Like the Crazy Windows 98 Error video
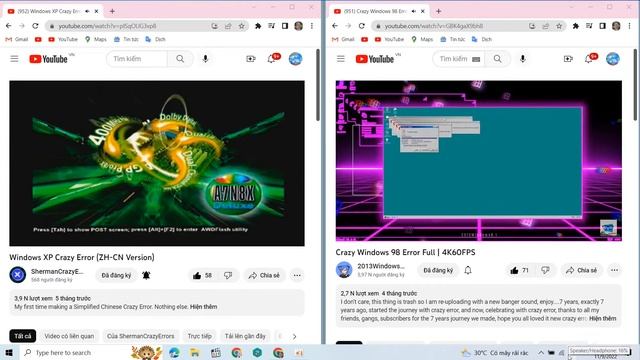This screenshot has height=360, width=640. tap(520, 270)
